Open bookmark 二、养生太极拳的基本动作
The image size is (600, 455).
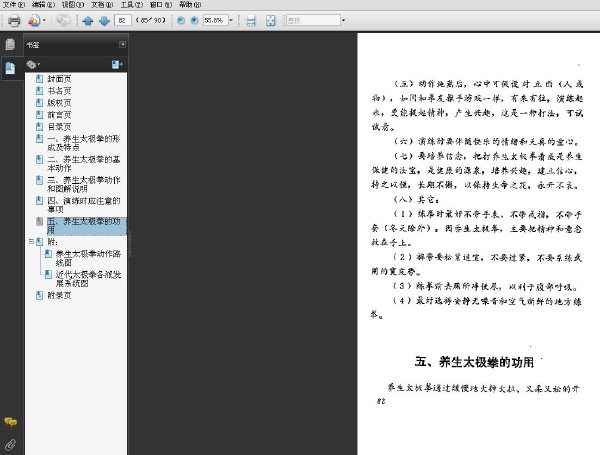[x=84, y=163]
